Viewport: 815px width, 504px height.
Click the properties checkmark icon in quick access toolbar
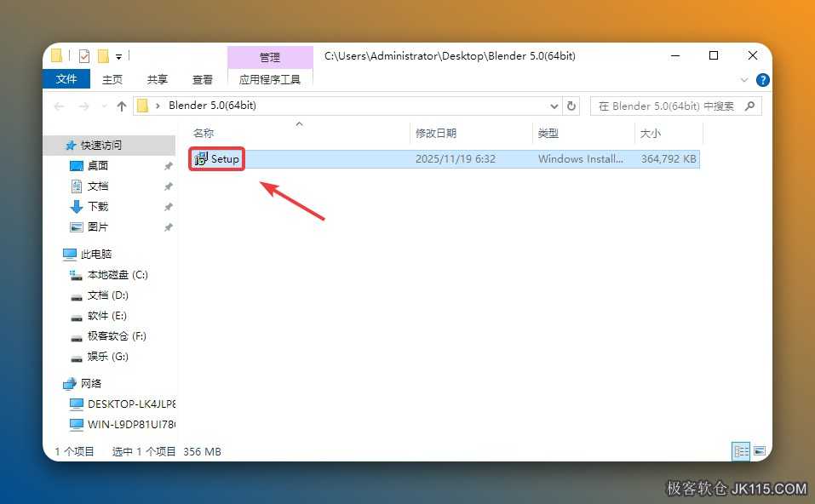coord(84,55)
